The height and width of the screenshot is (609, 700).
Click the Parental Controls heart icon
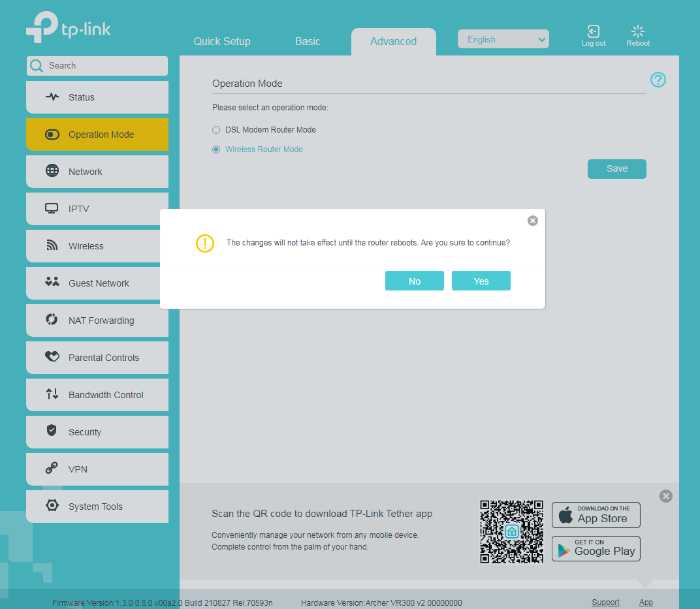52,356
